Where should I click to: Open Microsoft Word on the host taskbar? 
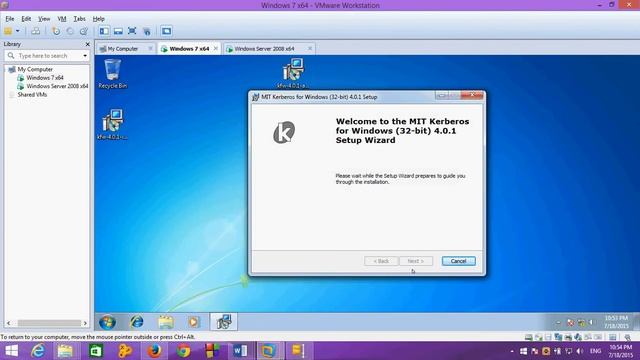[240, 351]
